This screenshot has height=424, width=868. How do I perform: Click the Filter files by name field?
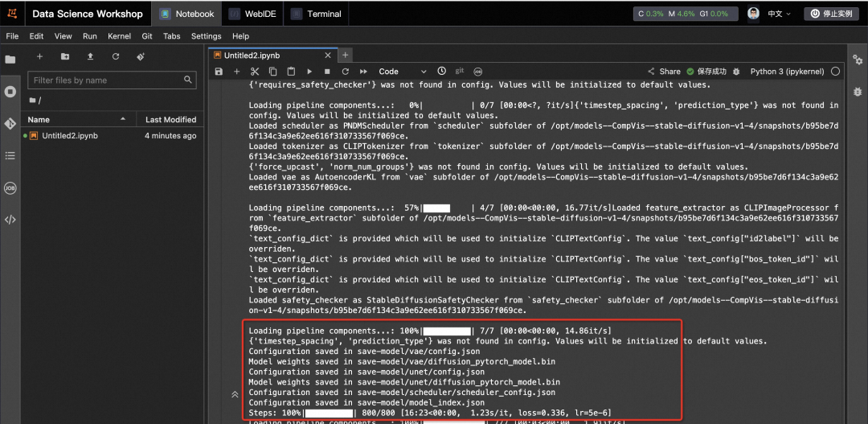(112, 80)
